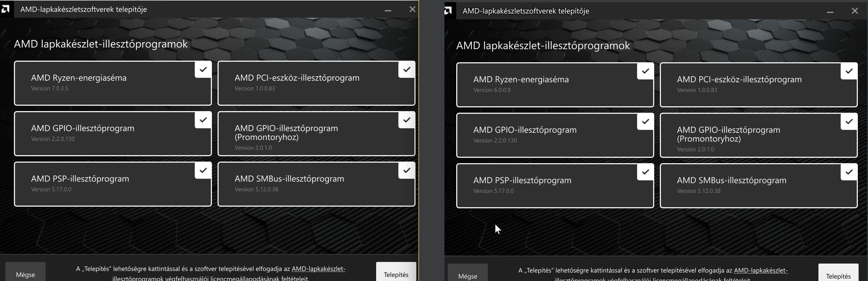This screenshot has width=868, height=281.
Task: Minimize the right installer window
Action: click(830, 11)
